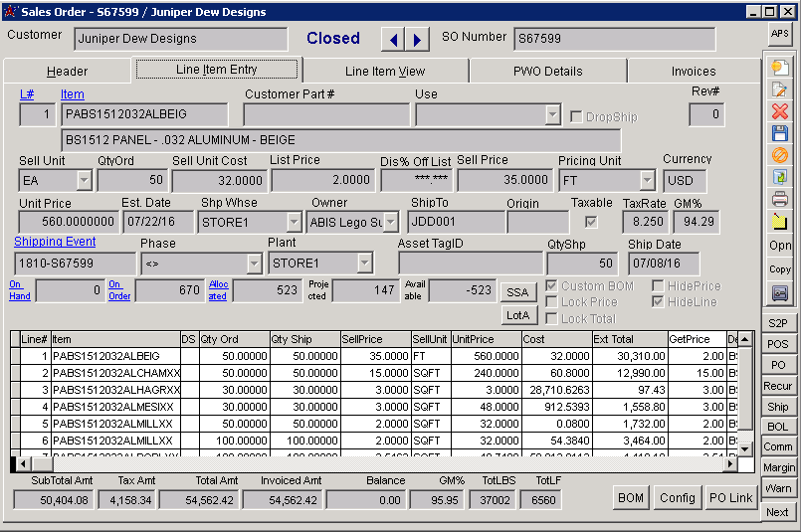Click the printer icon
The width and height of the screenshot is (801, 532).
coord(780,199)
